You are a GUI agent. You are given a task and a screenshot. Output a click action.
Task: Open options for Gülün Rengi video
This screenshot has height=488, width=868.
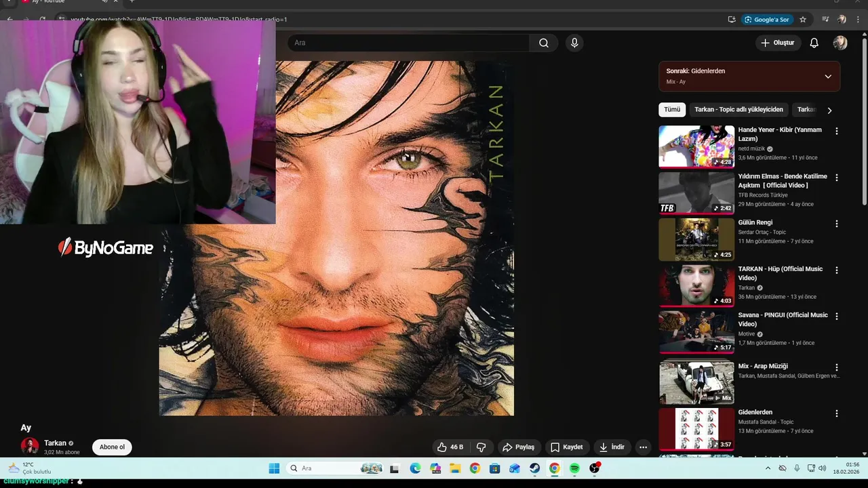tap(836, 224)
